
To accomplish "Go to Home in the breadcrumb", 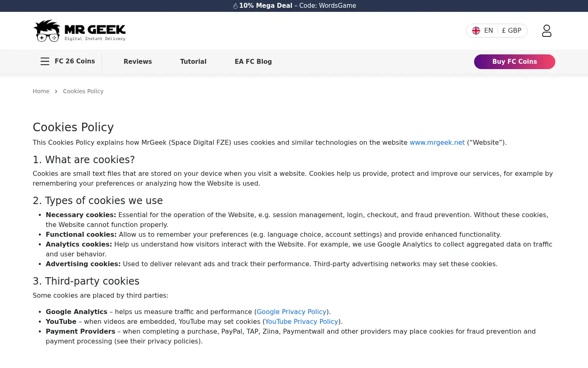I will (x=41, y=91).
